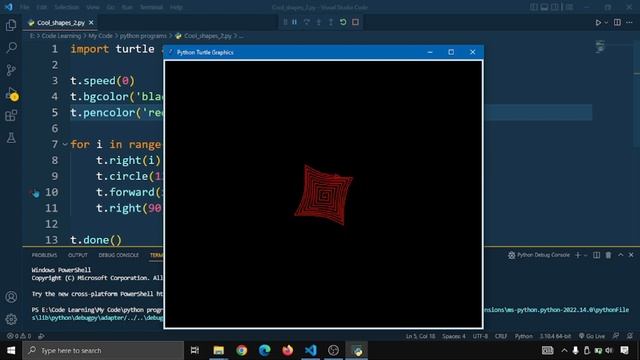Open the run options dropdown arrow
Screen dimensions: 640x360
(x=606, y=22)
